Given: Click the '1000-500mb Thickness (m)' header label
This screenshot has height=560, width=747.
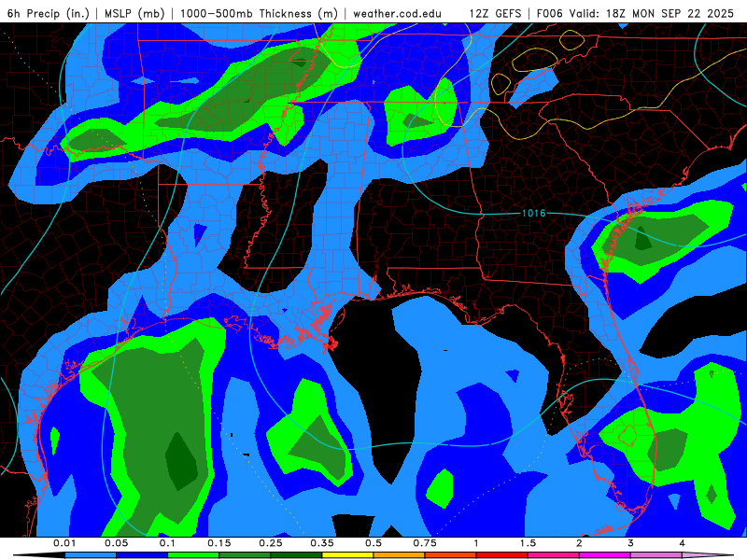Looking at the screenshot, I should [259, 13].
